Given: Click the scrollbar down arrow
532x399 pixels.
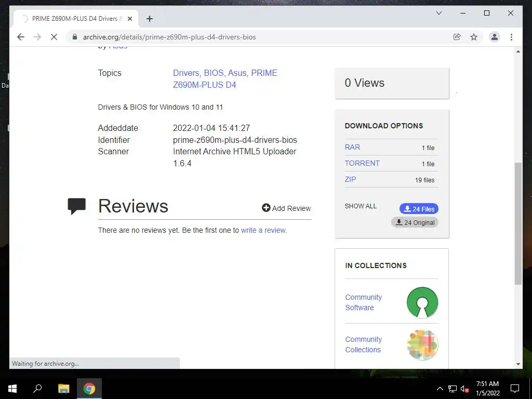Looking at the screenshot, I should (518, 364).
